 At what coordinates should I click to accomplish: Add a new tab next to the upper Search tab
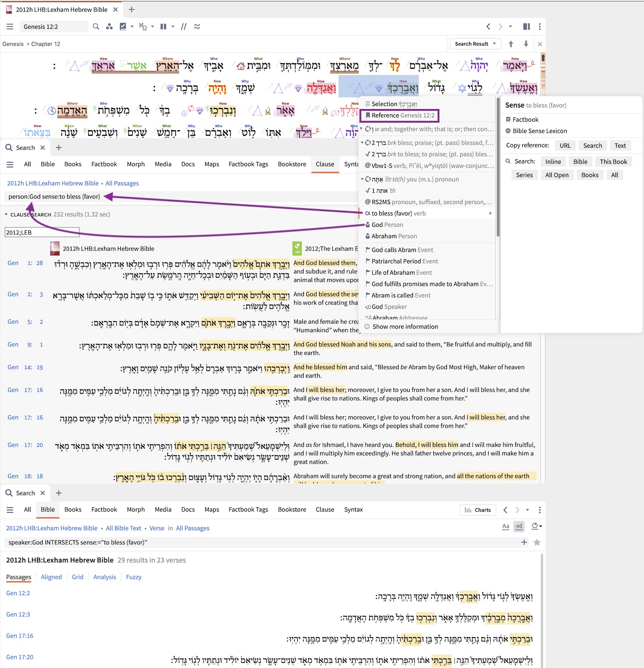click(x=59, y=147)
